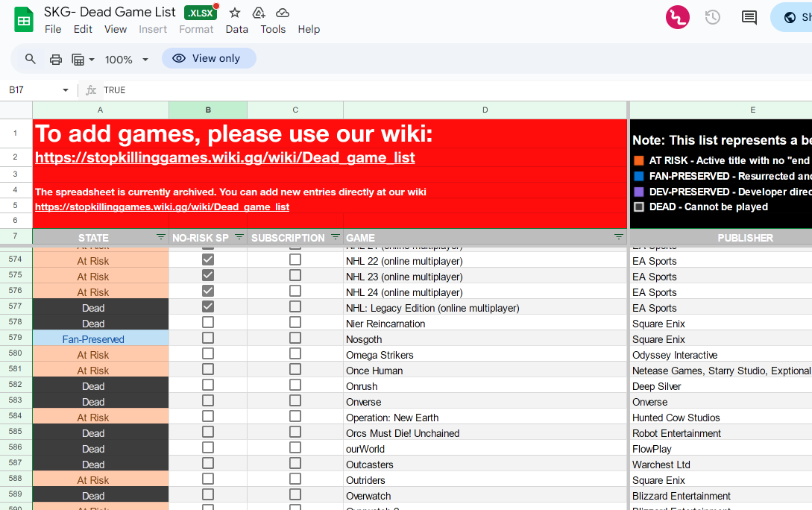Select the Blizzard Entertainment cell for Overwatch

click(721, 495)
